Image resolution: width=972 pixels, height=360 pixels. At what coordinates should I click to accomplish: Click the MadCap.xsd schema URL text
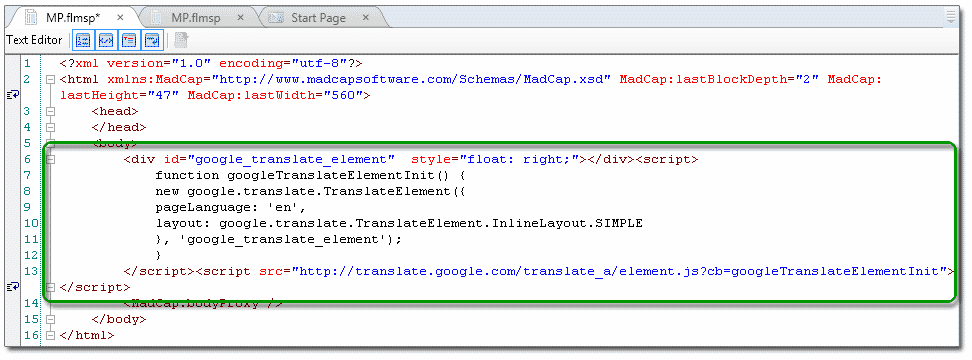pyautogui.click(x=412, y=79)
